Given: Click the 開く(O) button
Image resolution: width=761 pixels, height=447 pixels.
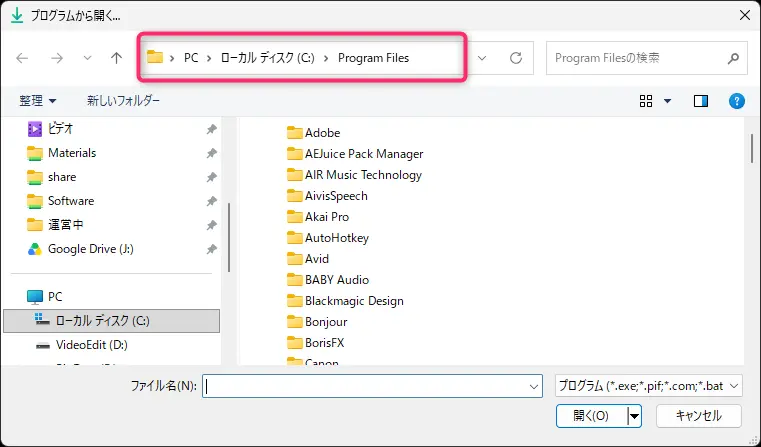Looking at the screenshot, I should pyautogui.click(x=591, y=416).
